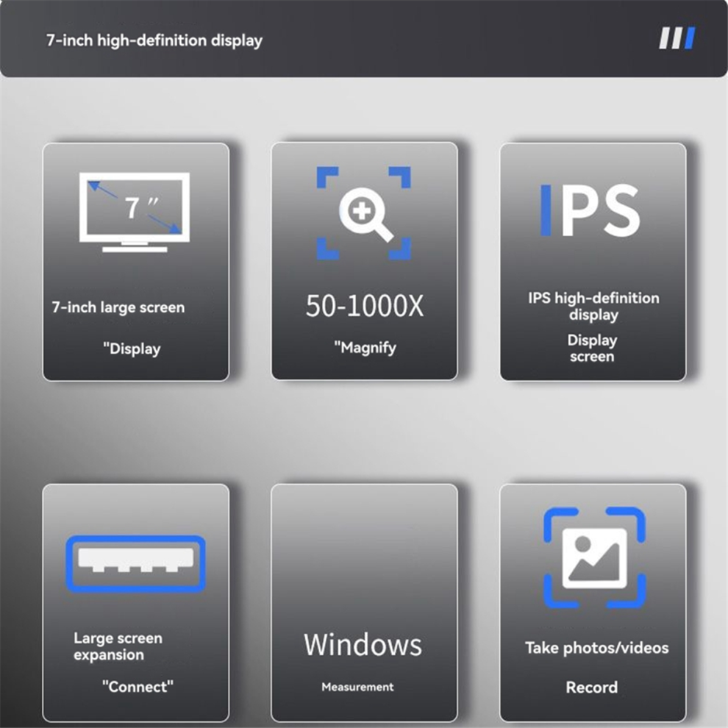Click the large IPS logo
The width and height of the screenshot is (728, 728).
tap(590, 210)
